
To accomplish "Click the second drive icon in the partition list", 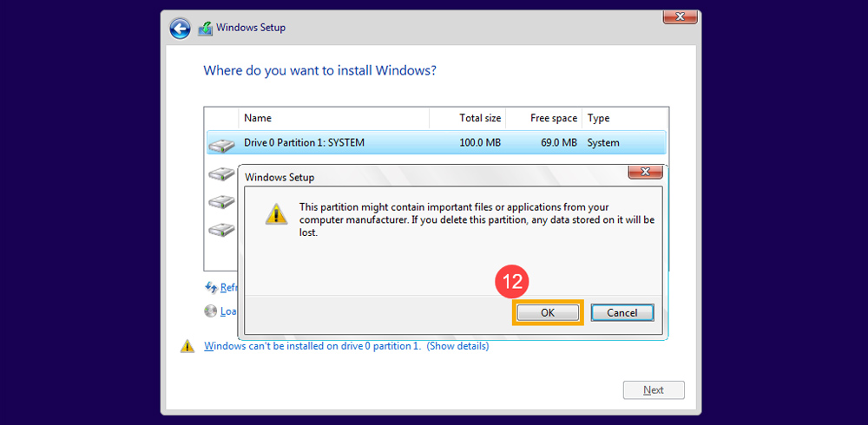I will [x=222, y=173].
